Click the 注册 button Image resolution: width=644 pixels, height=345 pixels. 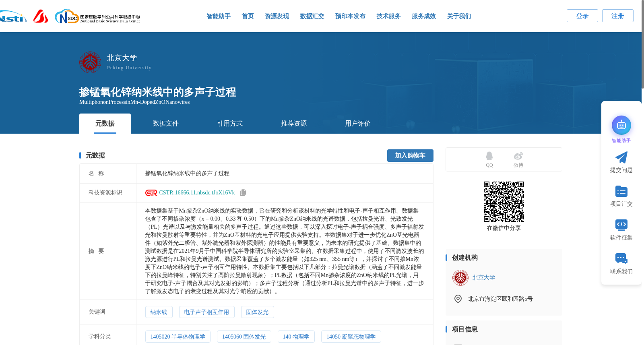[618, 16]
